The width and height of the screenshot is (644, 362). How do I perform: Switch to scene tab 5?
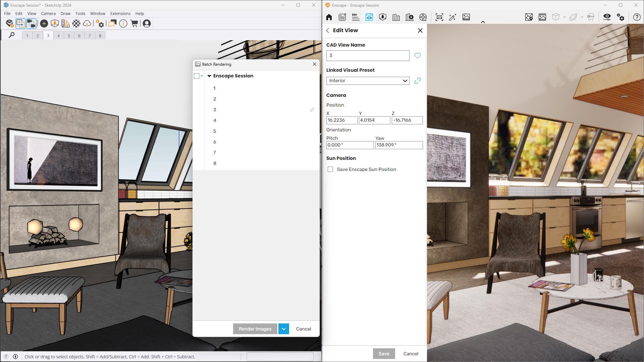tap(69, 35)
